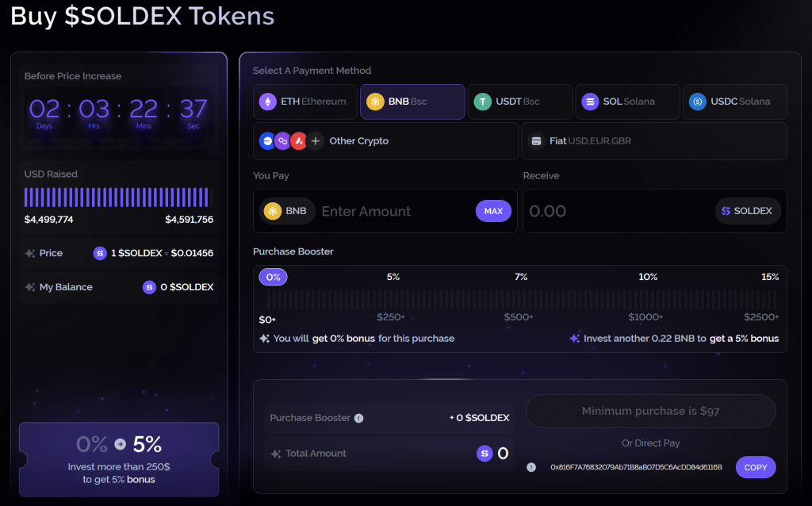812x506 pixels.
Task: Click the plus icon beside Other Crypto
Action: (316, 141)
